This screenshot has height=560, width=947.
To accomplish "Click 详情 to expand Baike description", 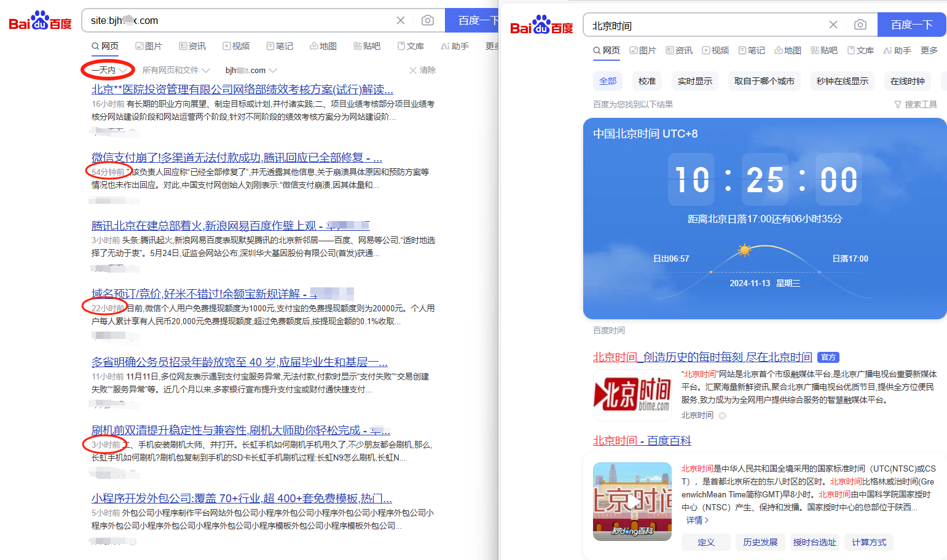I will point(697,520).
